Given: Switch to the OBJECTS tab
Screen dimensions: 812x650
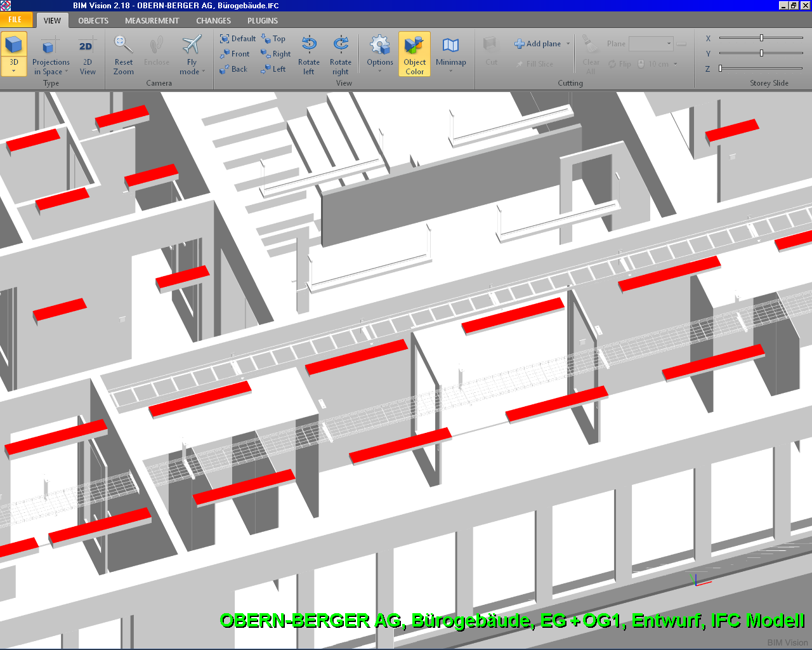Looking at the screenshot, I should pos(93,20).
